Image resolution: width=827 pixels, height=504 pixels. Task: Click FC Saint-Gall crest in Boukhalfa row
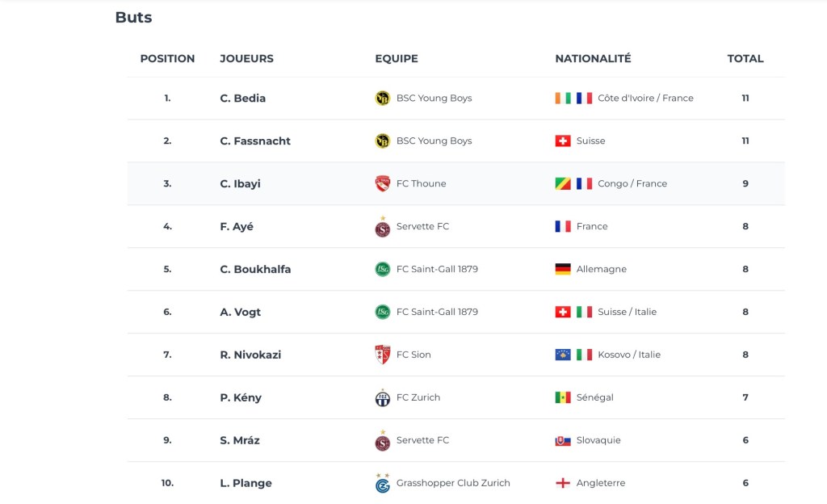[x=383, y=270]
